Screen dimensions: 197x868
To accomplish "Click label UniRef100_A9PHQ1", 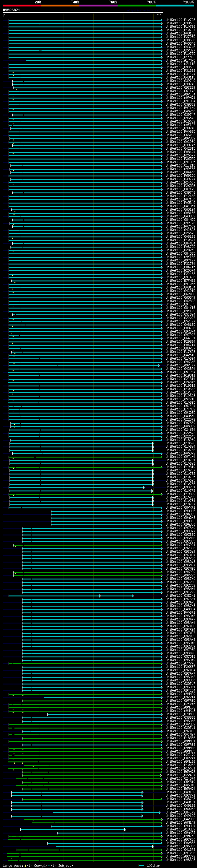I will 180,98.
